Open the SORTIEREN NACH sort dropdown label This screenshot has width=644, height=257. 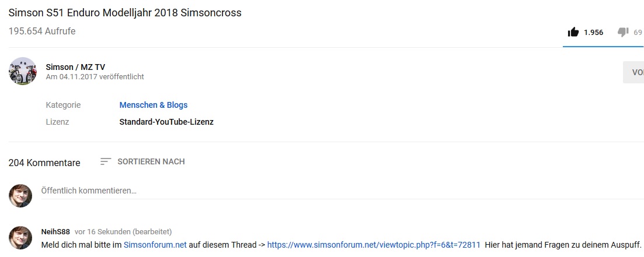(x=151, y=161)
